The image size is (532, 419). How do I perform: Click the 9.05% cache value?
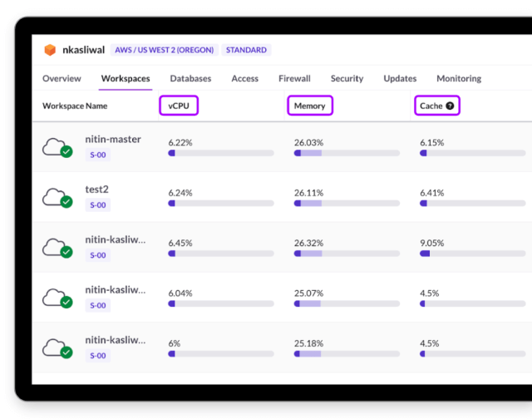click(x=432, y=243)
